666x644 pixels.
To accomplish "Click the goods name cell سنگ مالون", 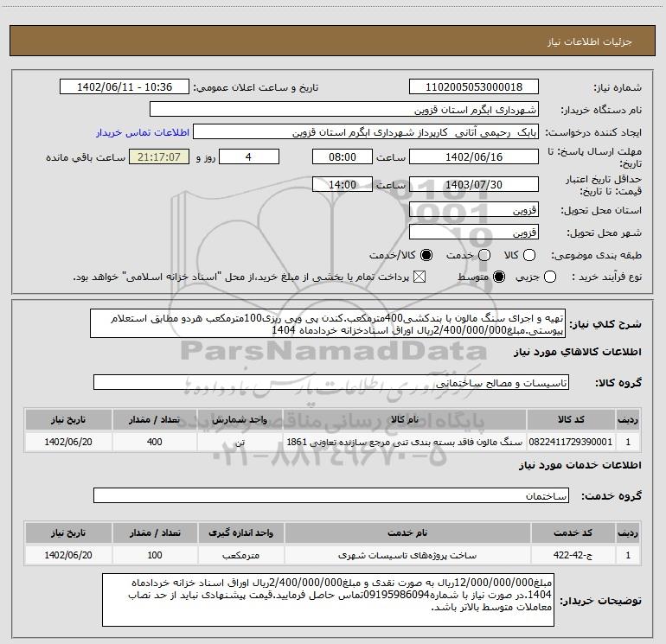I will point(405,442).
